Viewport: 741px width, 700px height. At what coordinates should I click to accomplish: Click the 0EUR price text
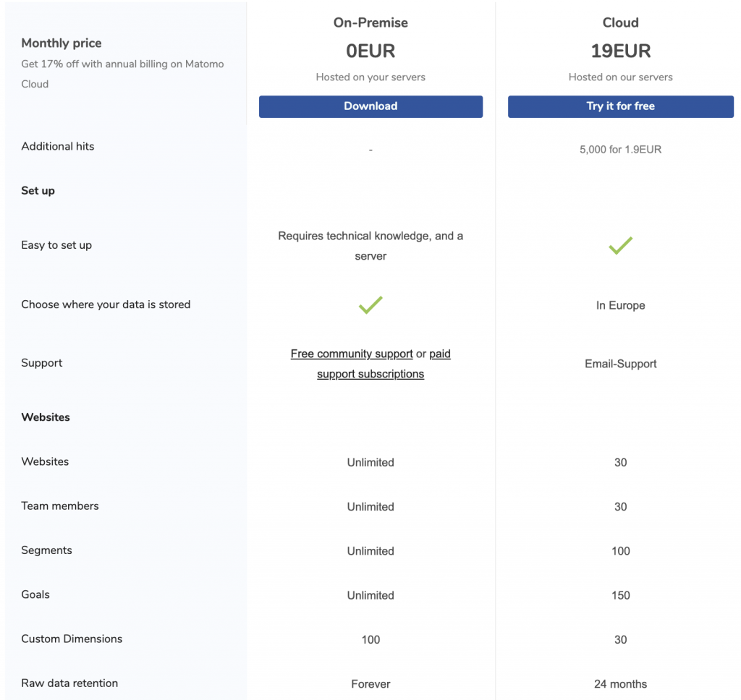pos(370,51)
